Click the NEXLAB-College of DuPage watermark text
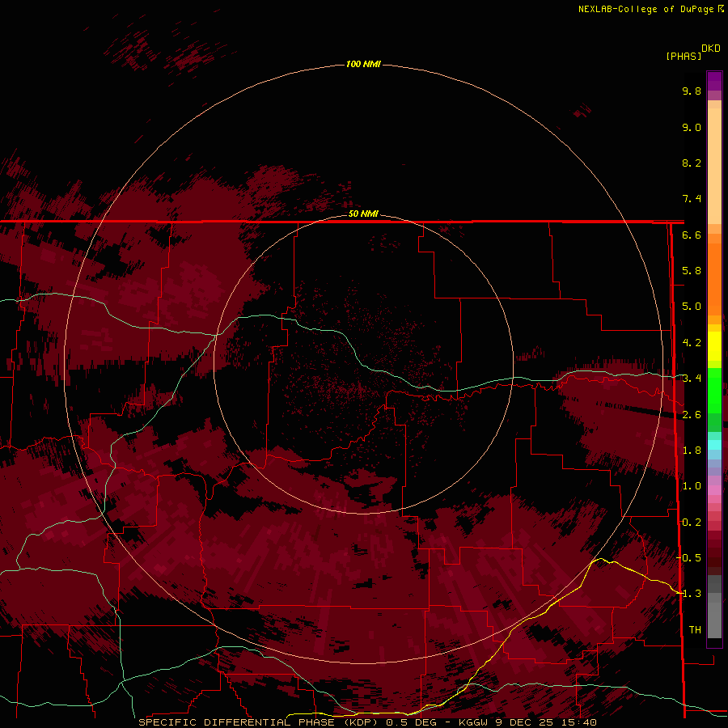The height and width of the screenshot is (728, 728). 645,9
